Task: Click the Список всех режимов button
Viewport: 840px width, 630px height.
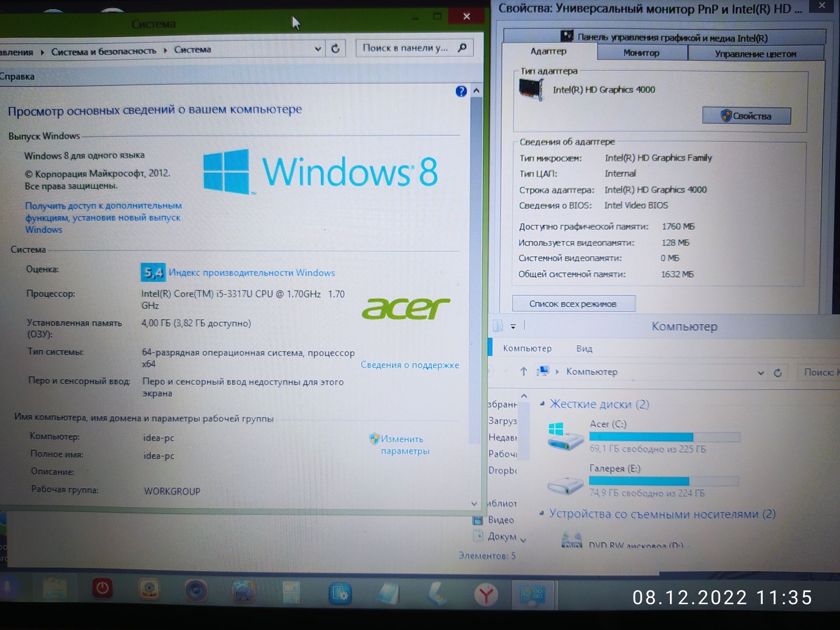Action: click(573, 304)
